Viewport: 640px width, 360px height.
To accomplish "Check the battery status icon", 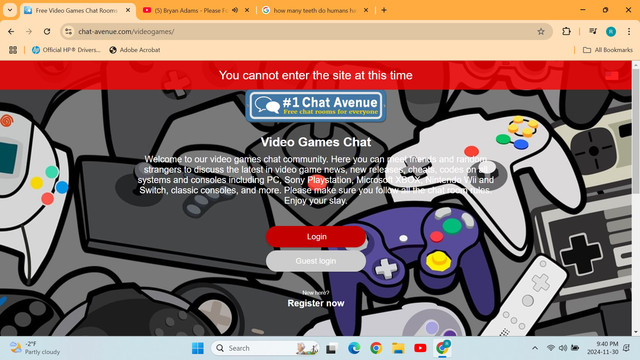I will click(575, 348).
